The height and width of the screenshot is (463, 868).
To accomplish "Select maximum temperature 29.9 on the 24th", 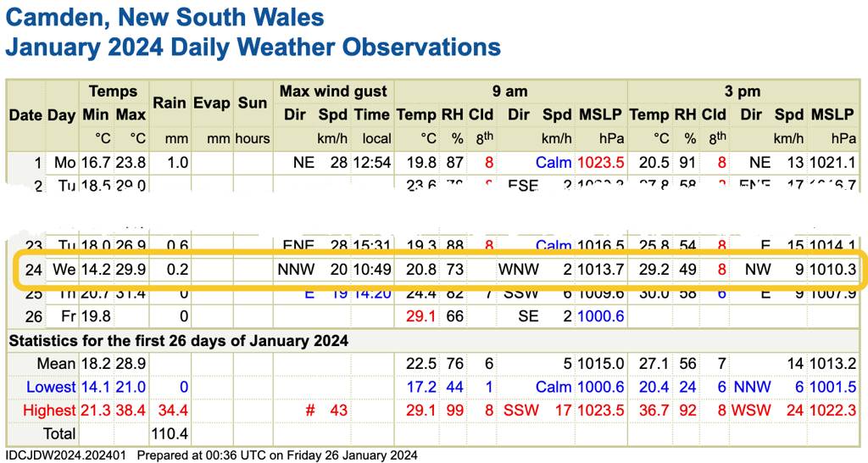I will [131, 270].
